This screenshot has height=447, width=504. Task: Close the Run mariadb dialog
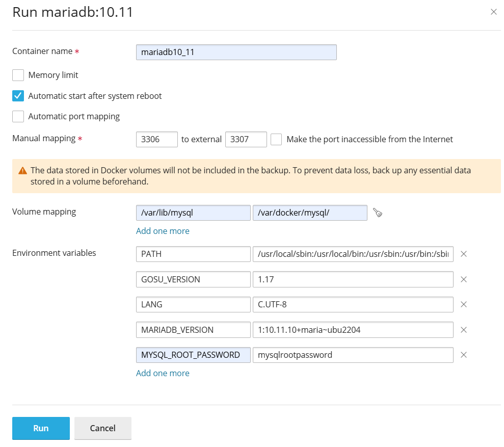[x=493, y=12]
